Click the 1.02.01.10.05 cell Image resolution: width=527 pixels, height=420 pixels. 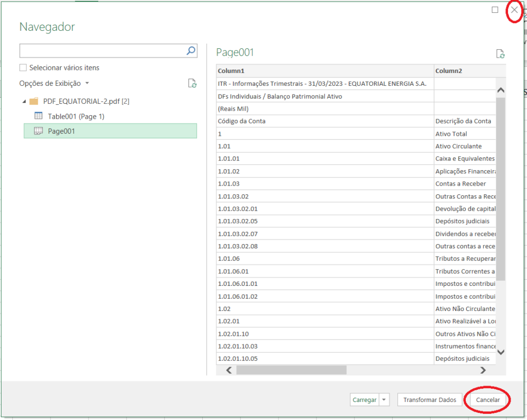click(x=325, y=358)
